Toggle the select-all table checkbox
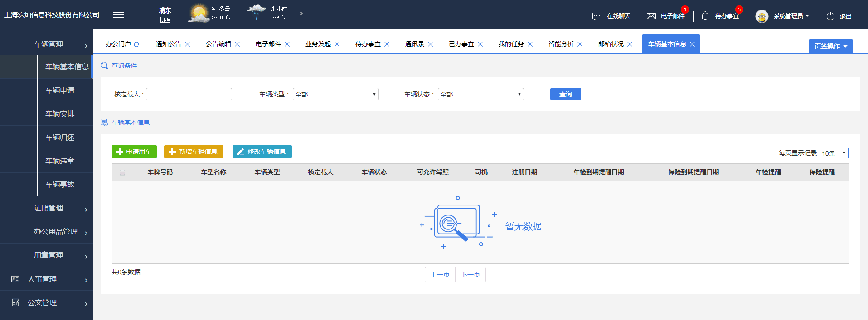 [122, 172]
